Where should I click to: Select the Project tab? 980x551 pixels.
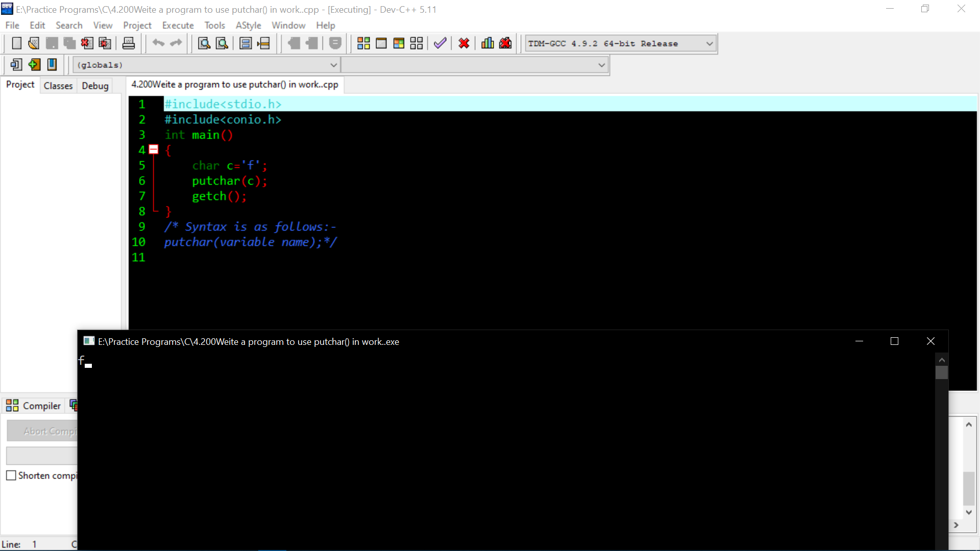20,85
